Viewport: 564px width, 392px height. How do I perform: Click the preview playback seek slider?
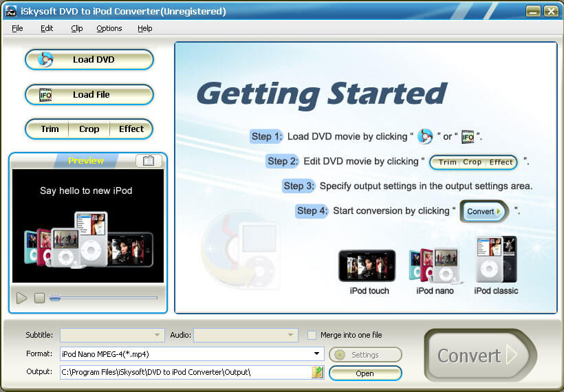[103, 298]
